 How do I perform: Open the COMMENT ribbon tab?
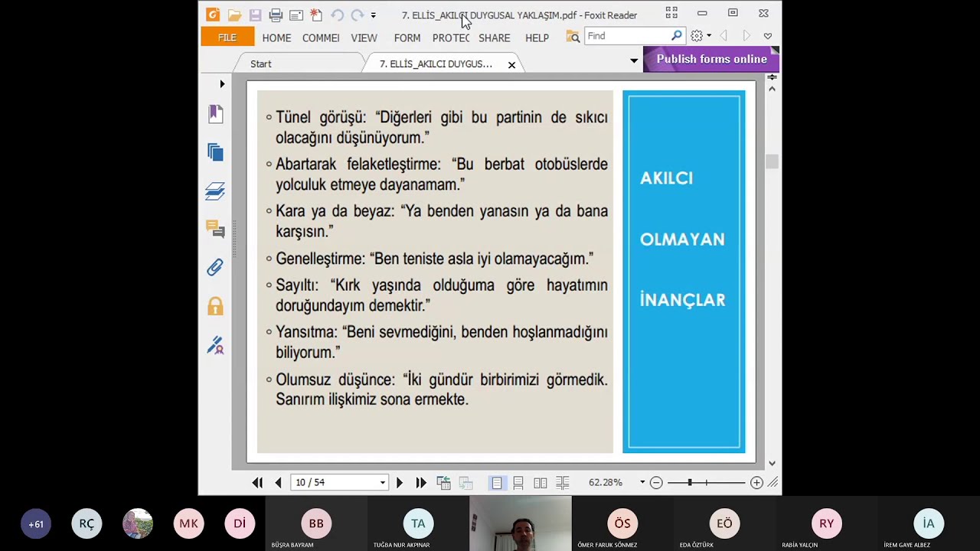[321, 37]
